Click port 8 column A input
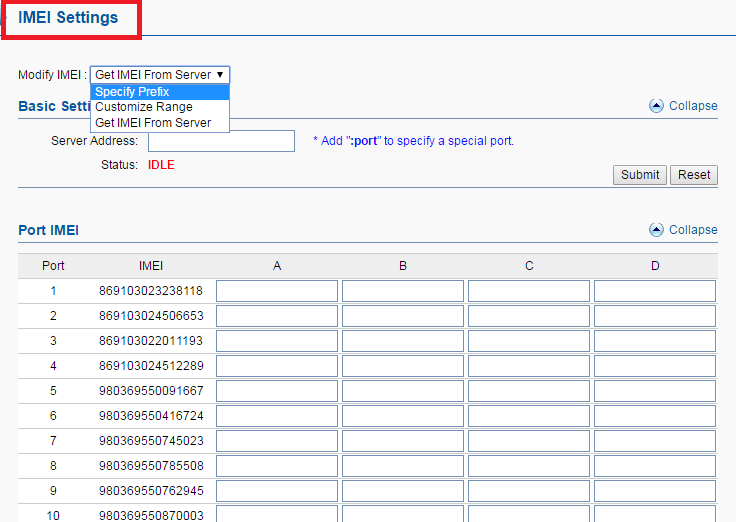 277,466
